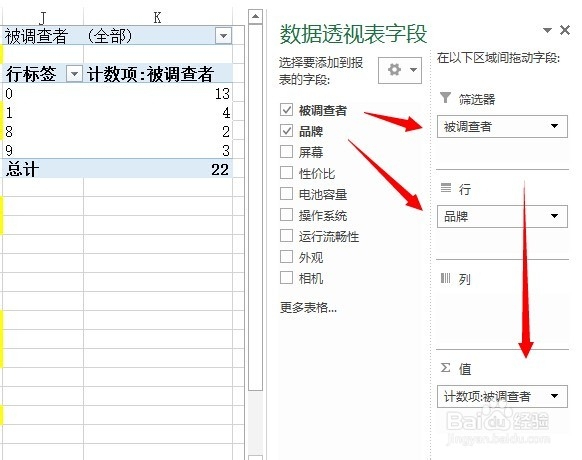Screen dimensions: 582x460
Task: Click the columns icon beside 列
Action: tap(445, 278)
